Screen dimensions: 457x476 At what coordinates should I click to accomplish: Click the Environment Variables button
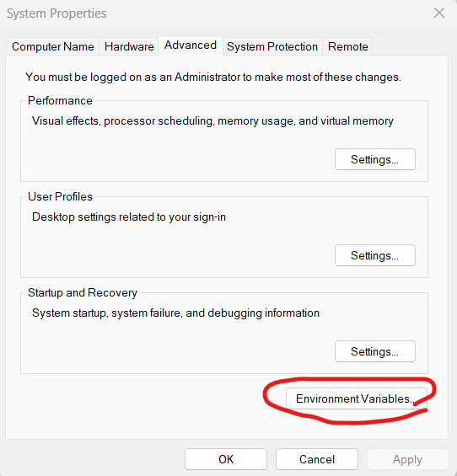(x=356, y=398)
